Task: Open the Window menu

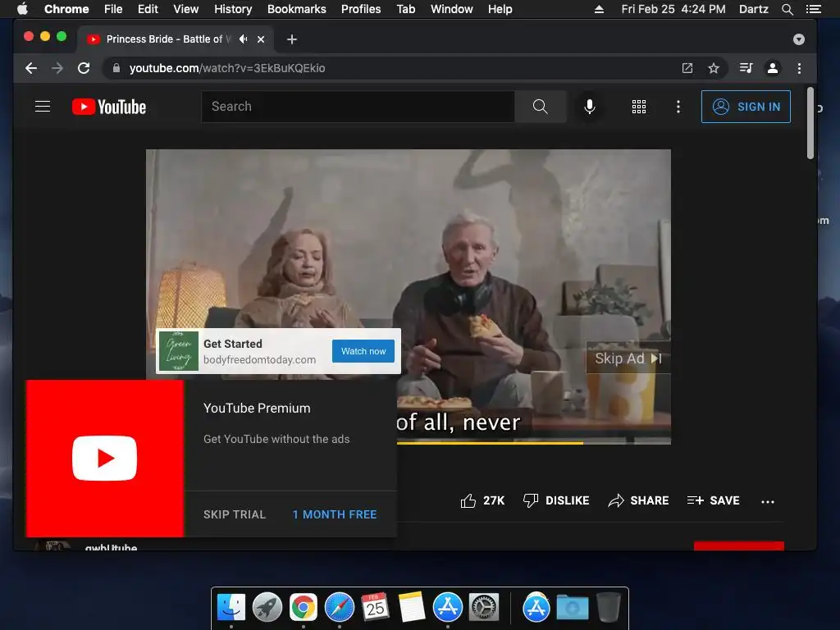Action: coord(452,9)
